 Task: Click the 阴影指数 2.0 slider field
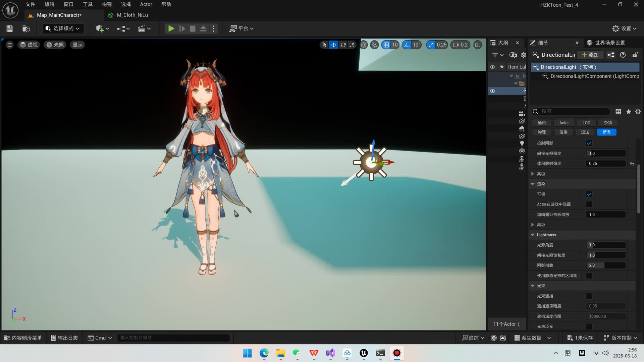[606, 265]
